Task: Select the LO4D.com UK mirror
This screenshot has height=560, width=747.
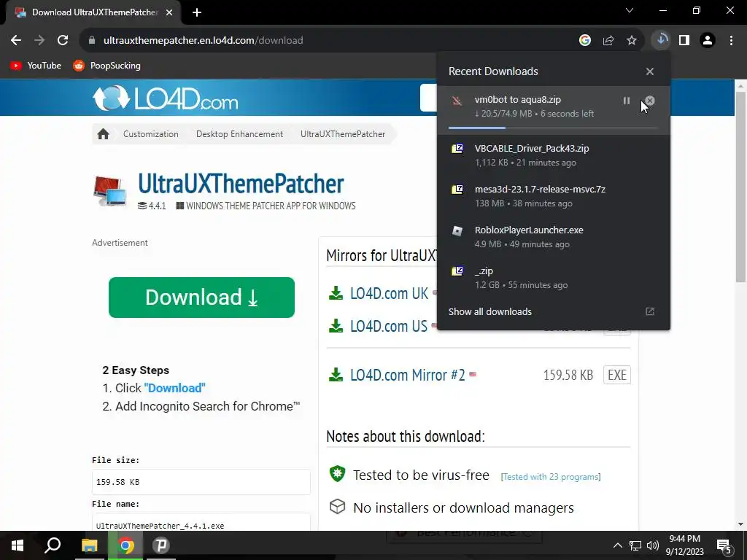Action: [x=388, y=293]
